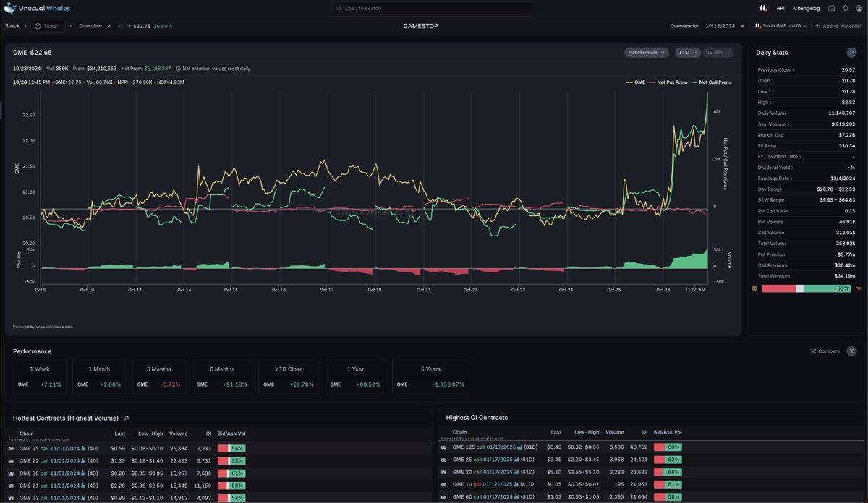
Task: Toggle Net Put Prem legend series
Action: point(669,82)
